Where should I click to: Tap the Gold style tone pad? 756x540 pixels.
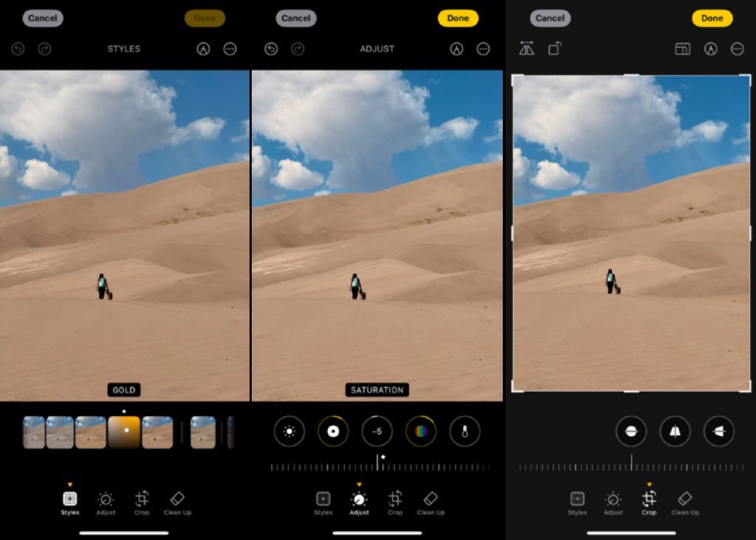[124, 432]
